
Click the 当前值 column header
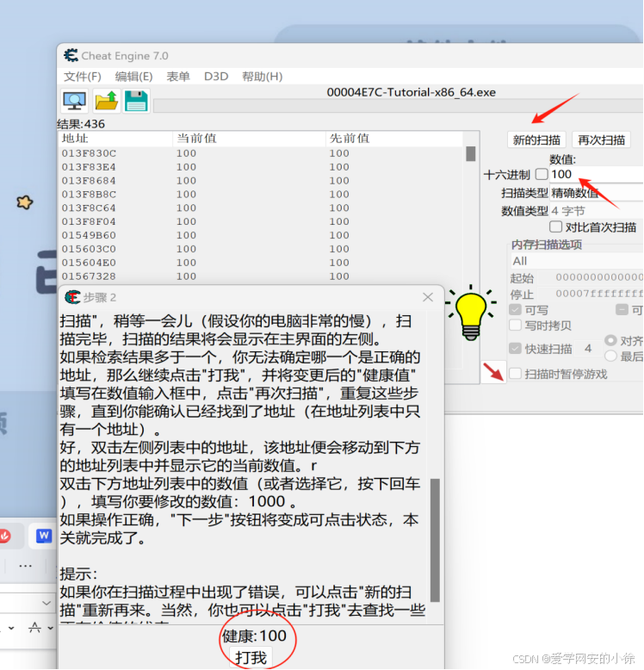pyautogui.click(x=250, y=139)
